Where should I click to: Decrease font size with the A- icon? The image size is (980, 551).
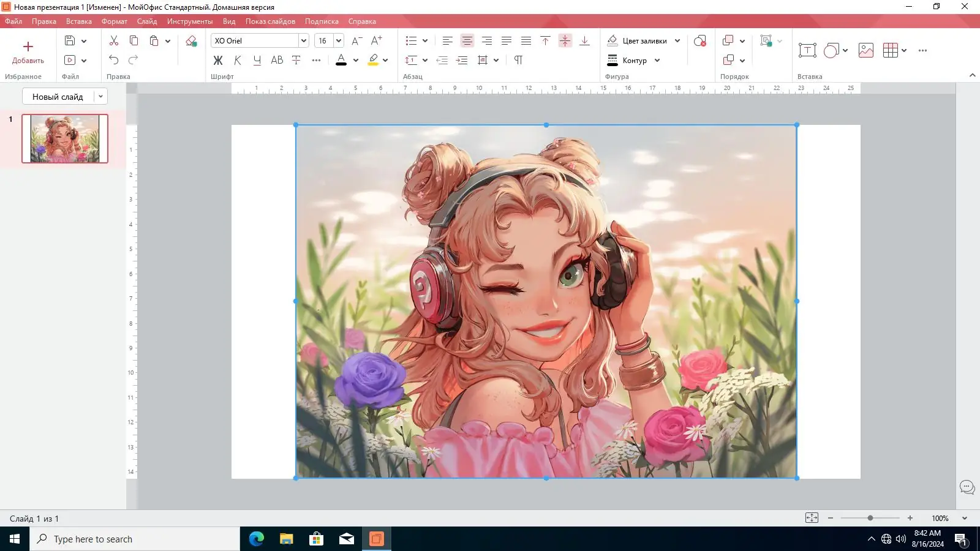pos(356,41)
